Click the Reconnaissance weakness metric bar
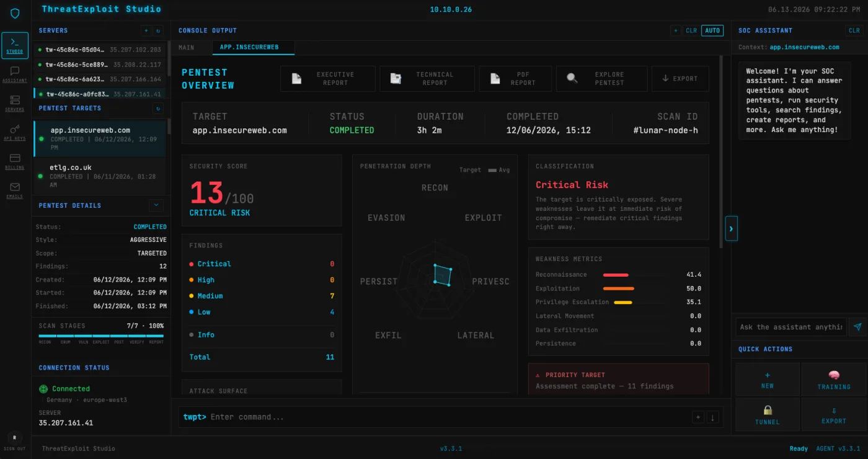Image resolution: width=868 pixels, height=459 pixels. click(616, 275)
